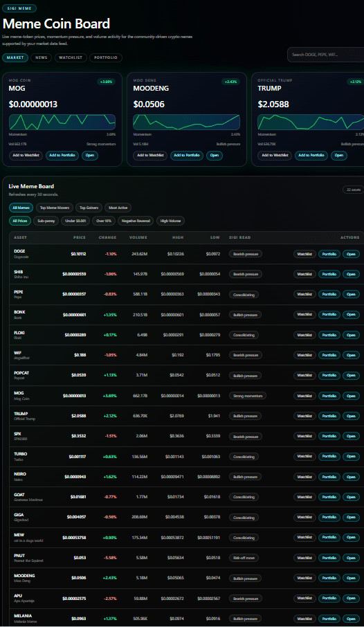Add MOG card to Watchlist
Image resolution: width=364 pixels, height=627 pixels.
(26, 155)
